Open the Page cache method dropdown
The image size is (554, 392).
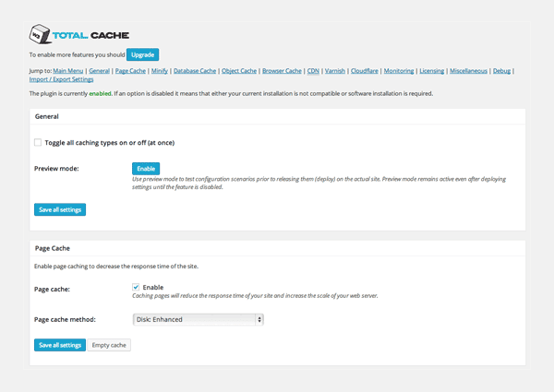[199, 320]
